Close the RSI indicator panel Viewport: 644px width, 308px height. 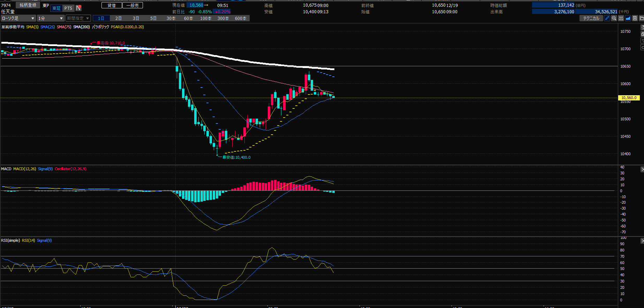pyautogui.click(x=642, y=241)
